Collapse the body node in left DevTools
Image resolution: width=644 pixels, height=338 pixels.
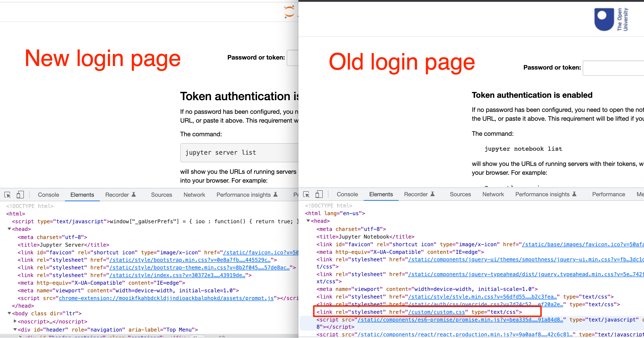point(9,313)
